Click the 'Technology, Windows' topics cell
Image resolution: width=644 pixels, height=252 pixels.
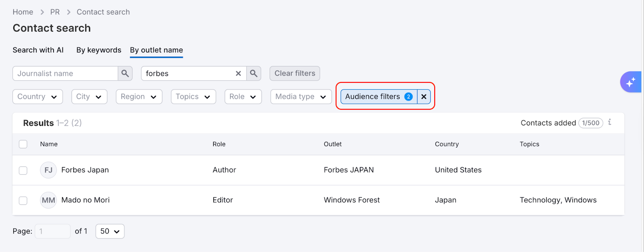pos(558,200)
